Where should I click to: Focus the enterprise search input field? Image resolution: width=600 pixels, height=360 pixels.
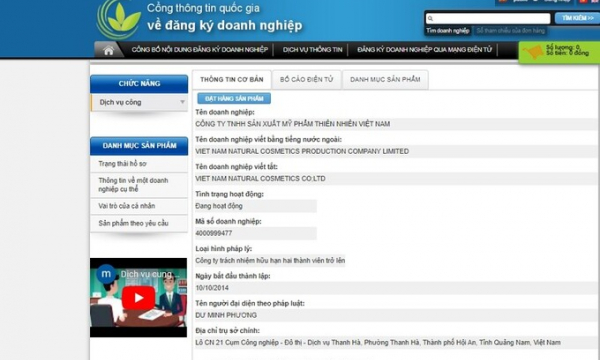pyautogui.click(x=488, y=18)
